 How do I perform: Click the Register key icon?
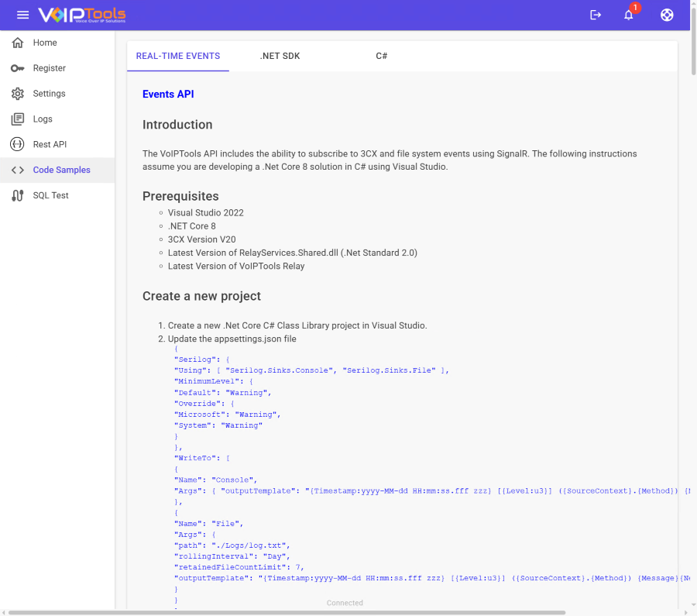pyautogui.click(x=18, y=68)
